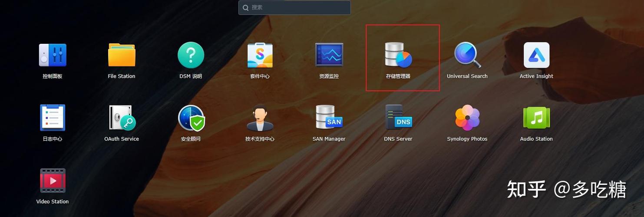This screenshot has width=644, height=217.
Task: Click the "技术支持中心" text label
Action: [x=260, y=139]
